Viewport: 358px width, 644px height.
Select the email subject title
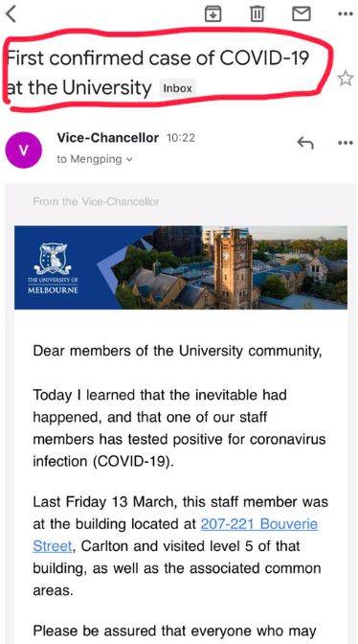pyautogui.click(x=158, y=72)
